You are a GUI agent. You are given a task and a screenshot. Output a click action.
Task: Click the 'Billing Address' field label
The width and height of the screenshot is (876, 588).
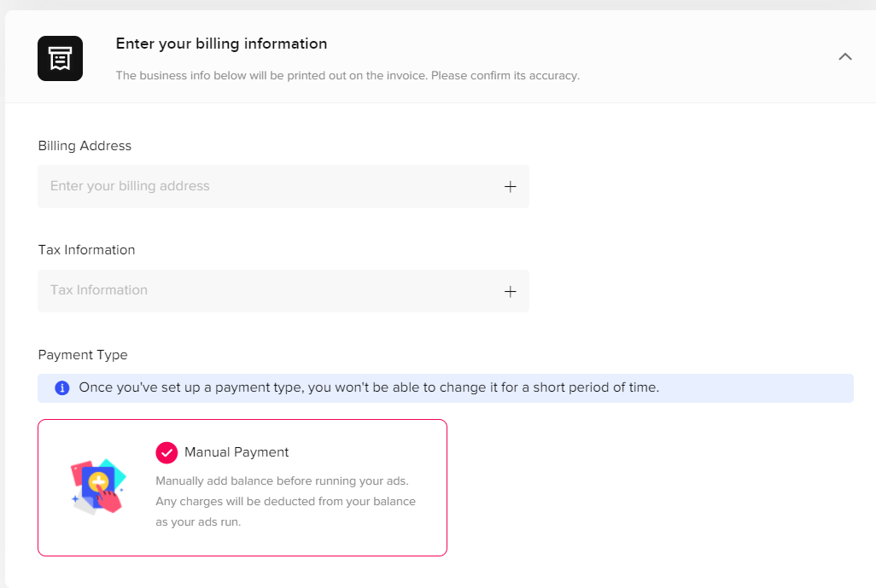click(x=85, y=146)
